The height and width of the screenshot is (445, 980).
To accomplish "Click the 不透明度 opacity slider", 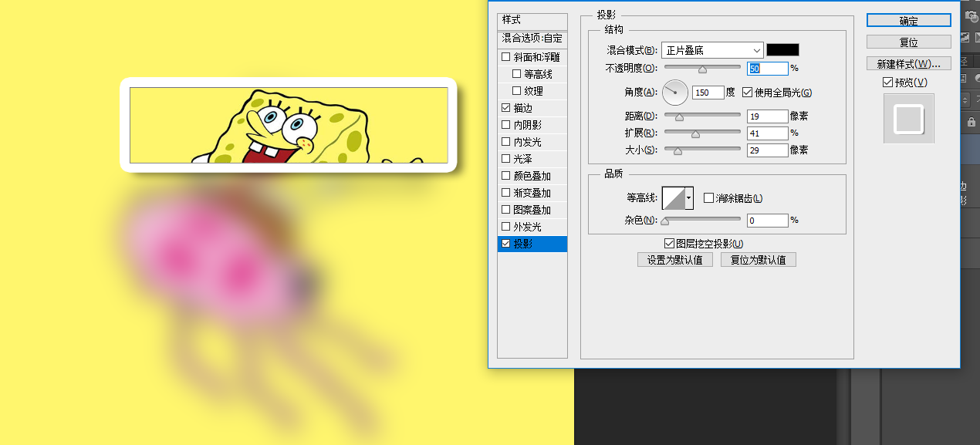I will tap(702, 69).
